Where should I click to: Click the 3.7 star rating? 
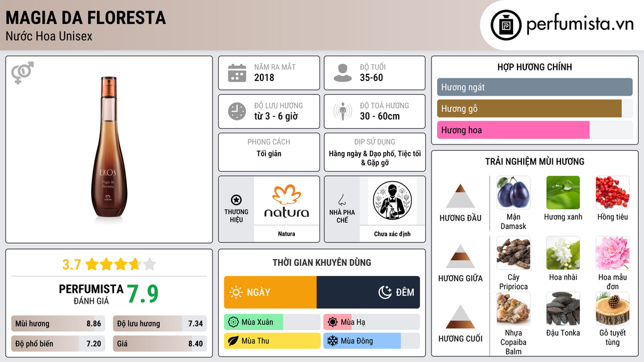pyautogui.click(x=109, y=264)
